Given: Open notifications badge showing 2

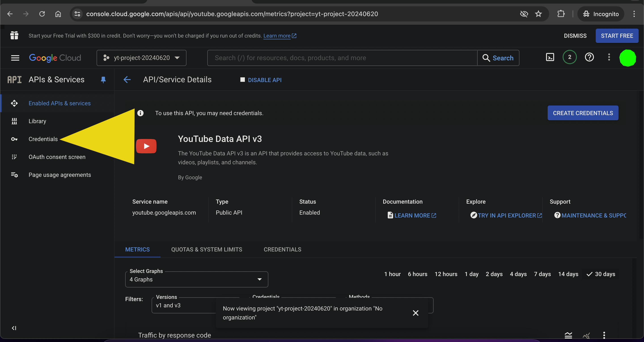Looking at the screenshot, I should [x=570, y=57].
